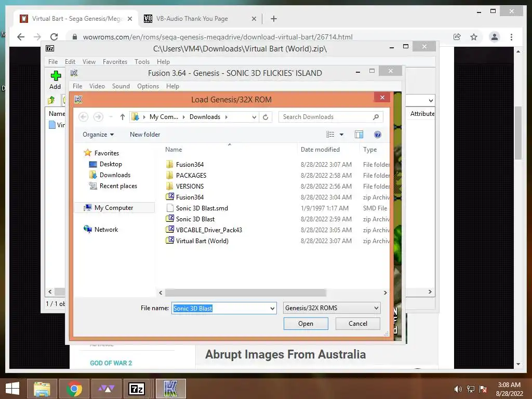Open a new Chrome tab
532x399 pixels.
click(274, 19)
